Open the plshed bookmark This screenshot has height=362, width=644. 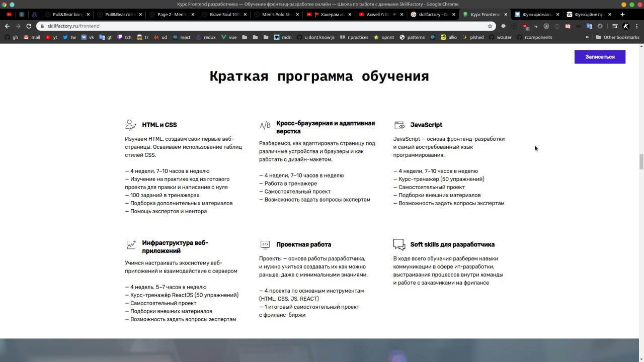[x=473, y=37]
